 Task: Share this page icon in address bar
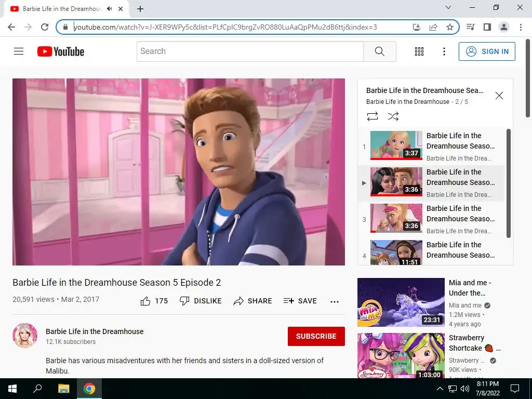433,27
